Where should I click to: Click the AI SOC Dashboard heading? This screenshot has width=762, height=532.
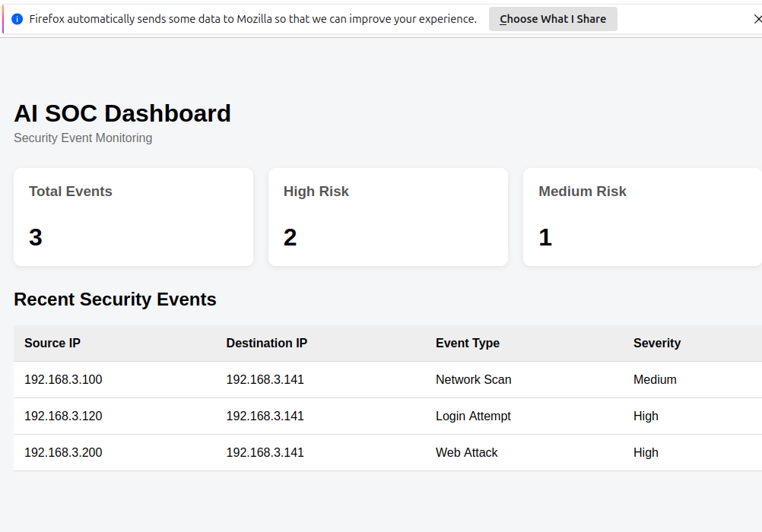[x=122, y=113]
